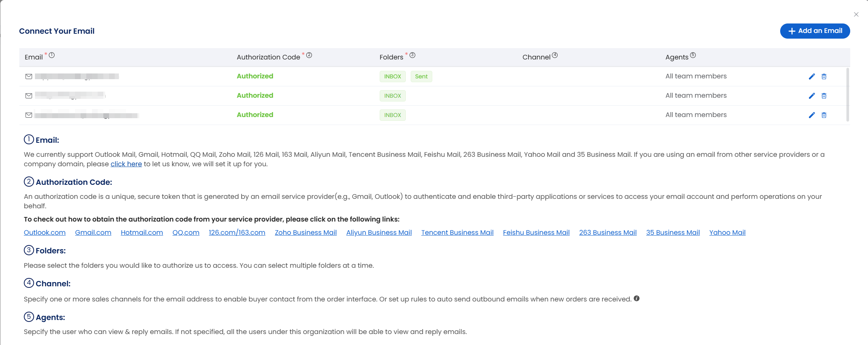Open the Yahoo Mail guide link
The height and width of the screenshot is (345, 868).
[727, 233]
